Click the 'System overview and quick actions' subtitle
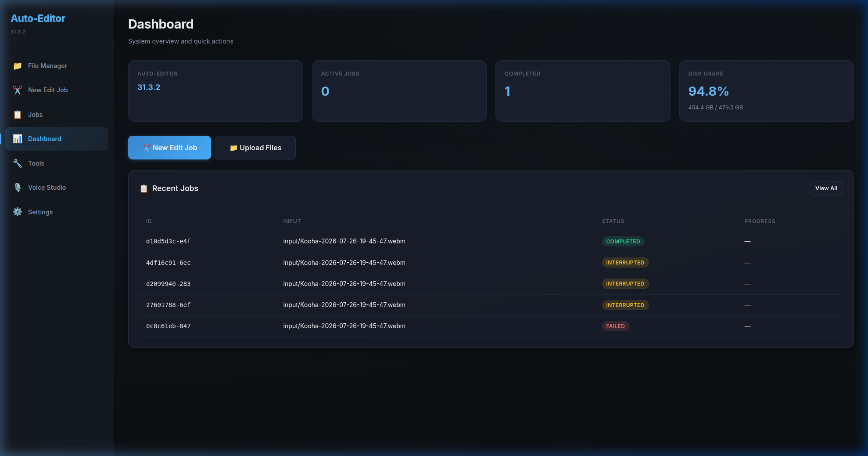 [181, 41]
